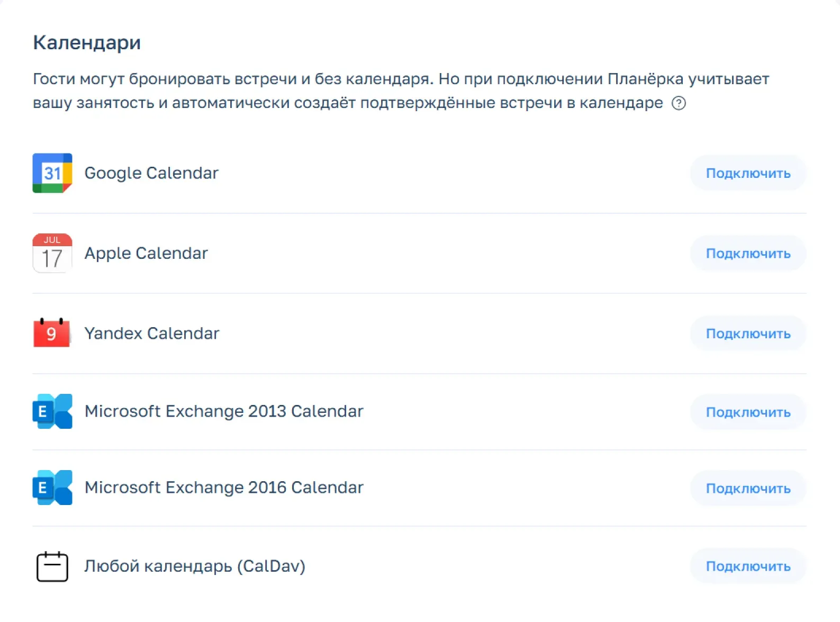Click the Yandex Calendar icon

(x=52, y=333)
